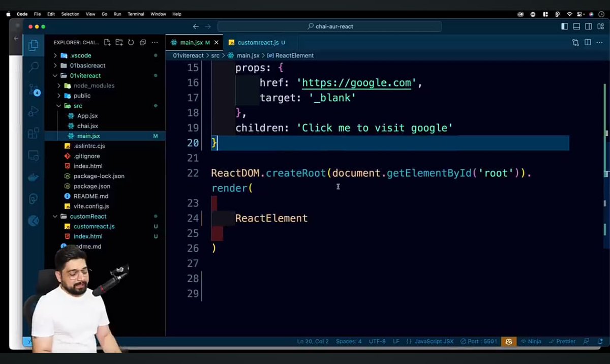Collapse the src folder
610x364 pixels.
[x=77, y=106]
